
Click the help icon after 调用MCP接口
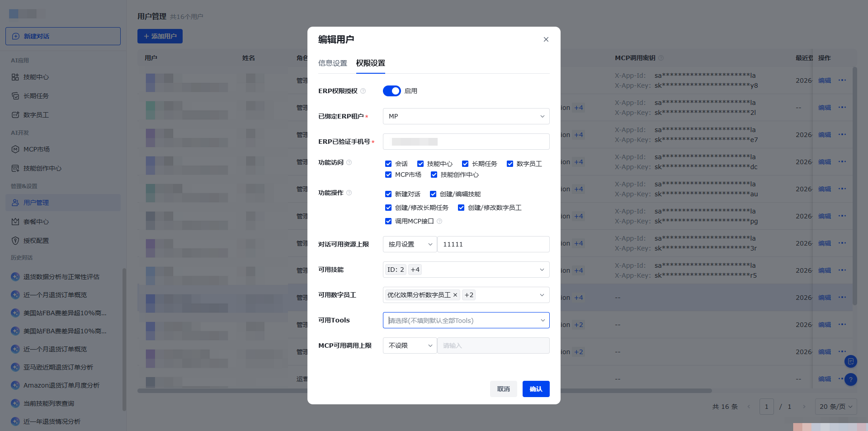(x=439, y=221)
